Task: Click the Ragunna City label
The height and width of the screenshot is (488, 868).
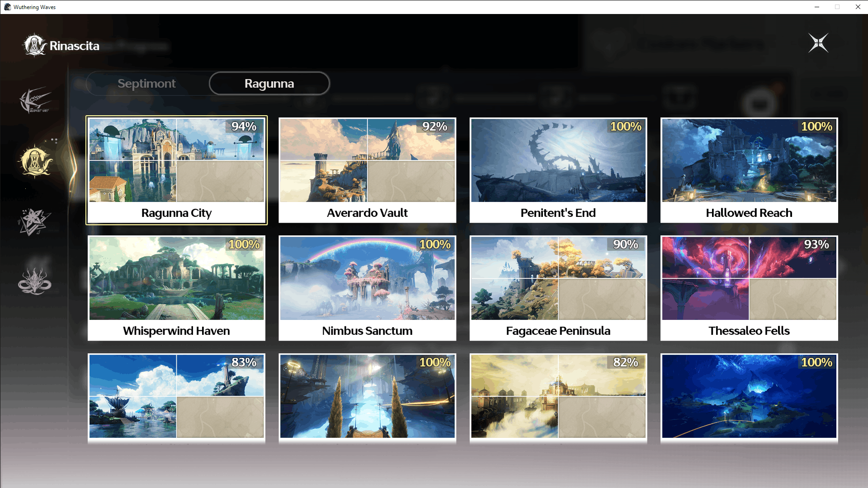Action: [176, 213]
